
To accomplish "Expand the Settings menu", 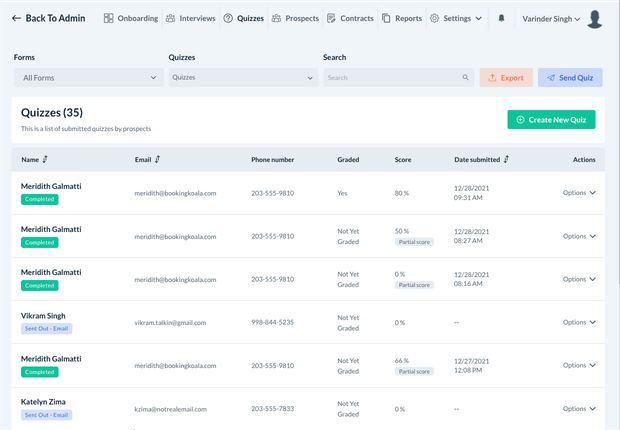I will [455, 18].
